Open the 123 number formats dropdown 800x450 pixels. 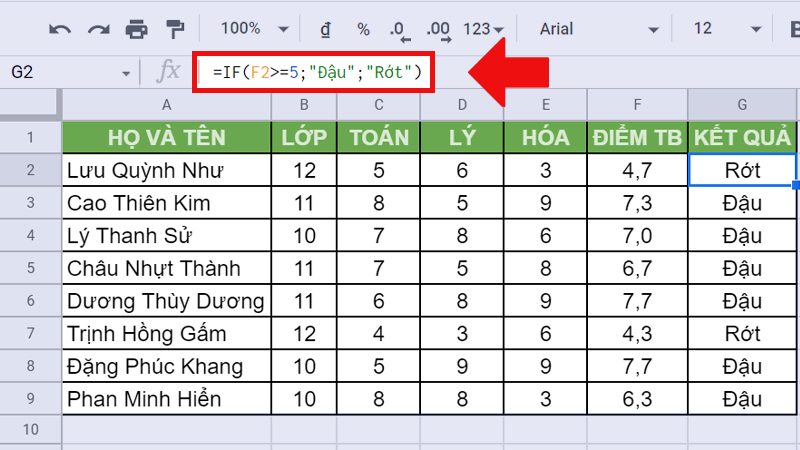(485, 29)
